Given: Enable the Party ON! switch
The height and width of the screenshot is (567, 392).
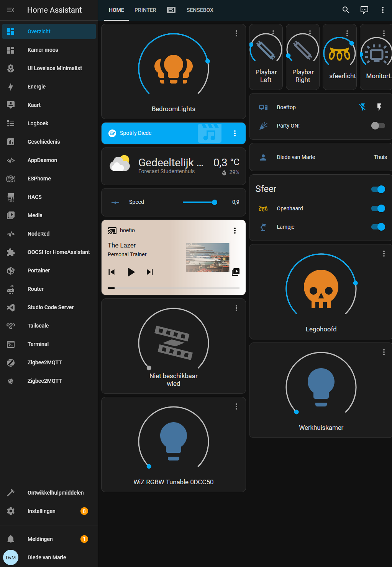Looking at the screenshot, I should click(378, 126).
